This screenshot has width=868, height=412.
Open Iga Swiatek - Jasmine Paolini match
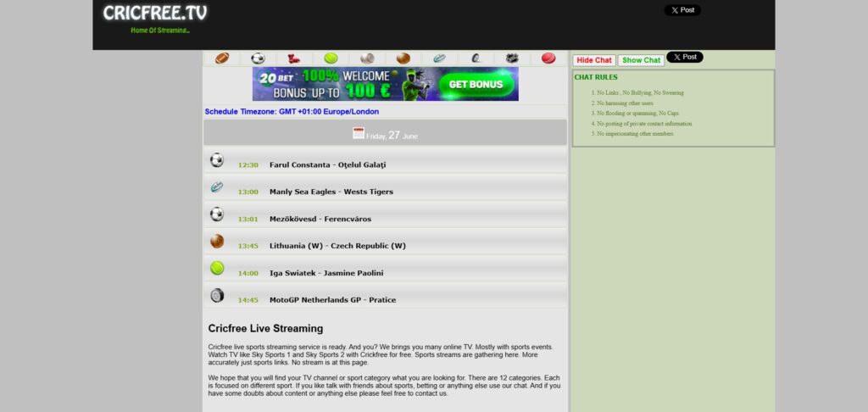pyautogui.click(x=326, y=273)
